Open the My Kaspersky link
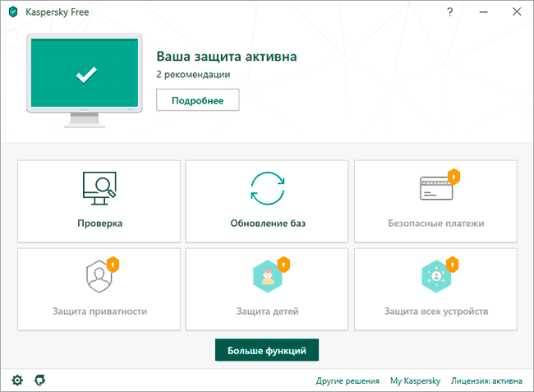 coord(415,380)
